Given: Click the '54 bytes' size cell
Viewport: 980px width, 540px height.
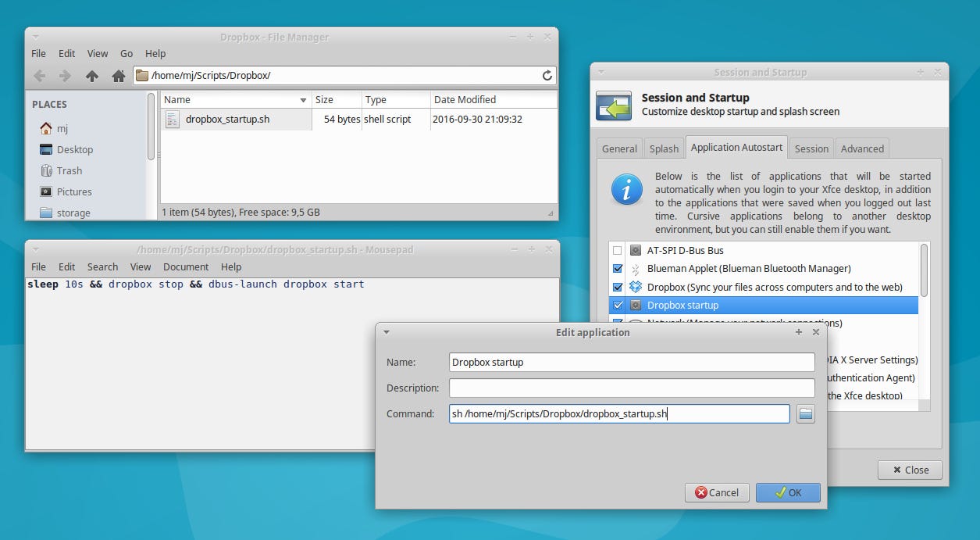Looking at the screenshot, I should pos(342,120).
